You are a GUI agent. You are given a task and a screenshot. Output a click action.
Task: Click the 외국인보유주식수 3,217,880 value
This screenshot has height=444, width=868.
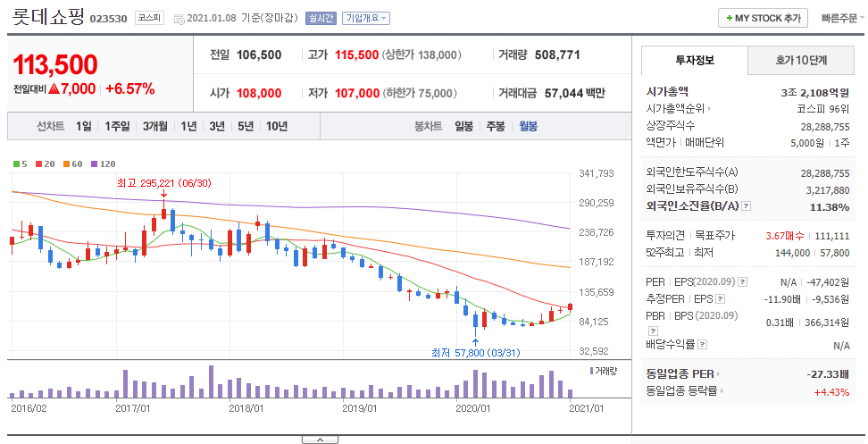[x=828, y=190]
